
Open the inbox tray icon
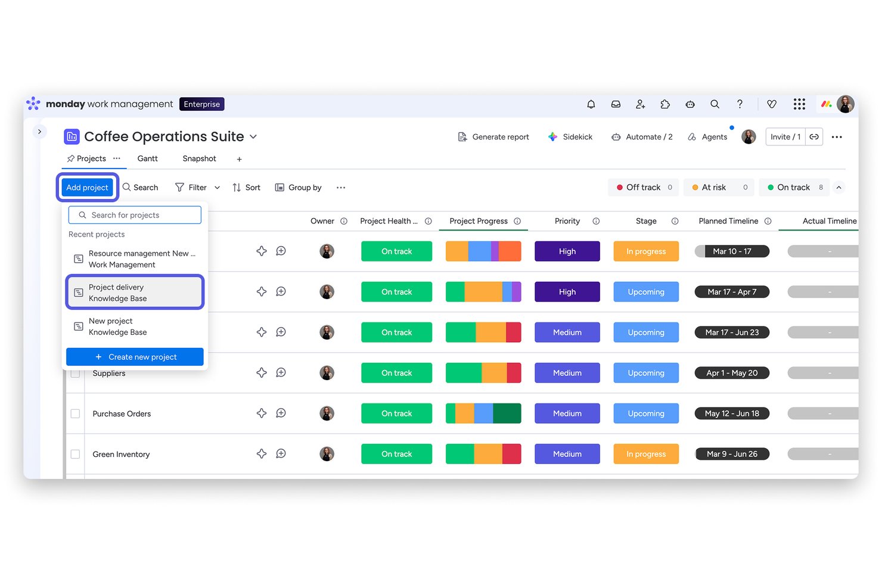(x=616, y=104)
